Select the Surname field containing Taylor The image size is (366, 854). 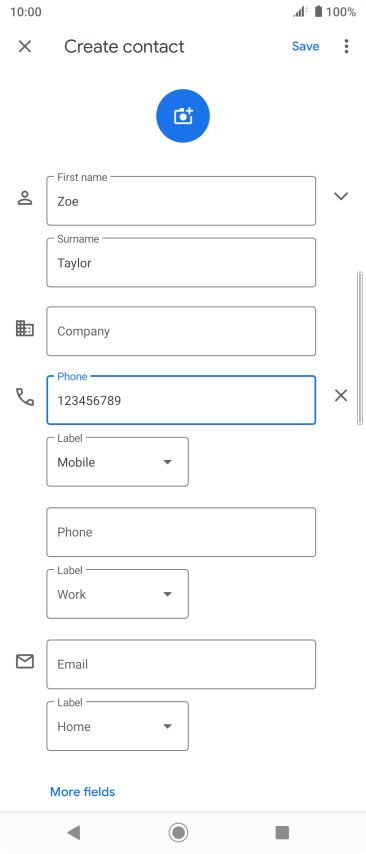tap(181, 263)
